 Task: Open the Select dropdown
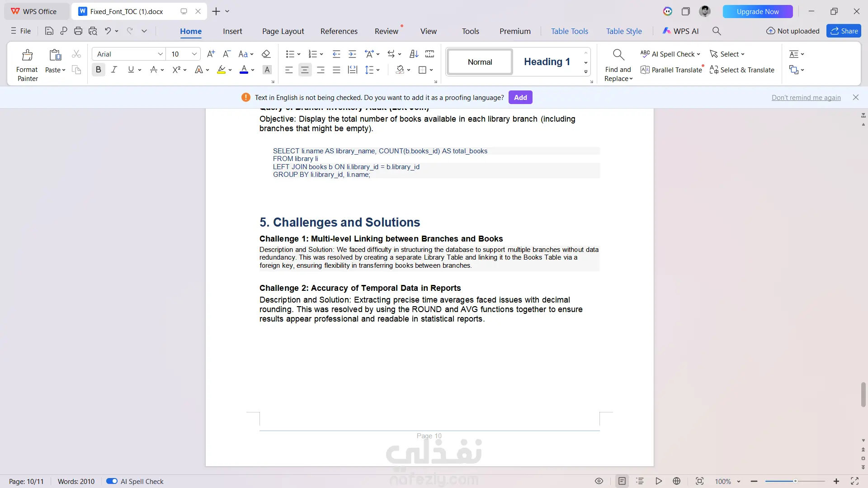click(x=727, y=54)
